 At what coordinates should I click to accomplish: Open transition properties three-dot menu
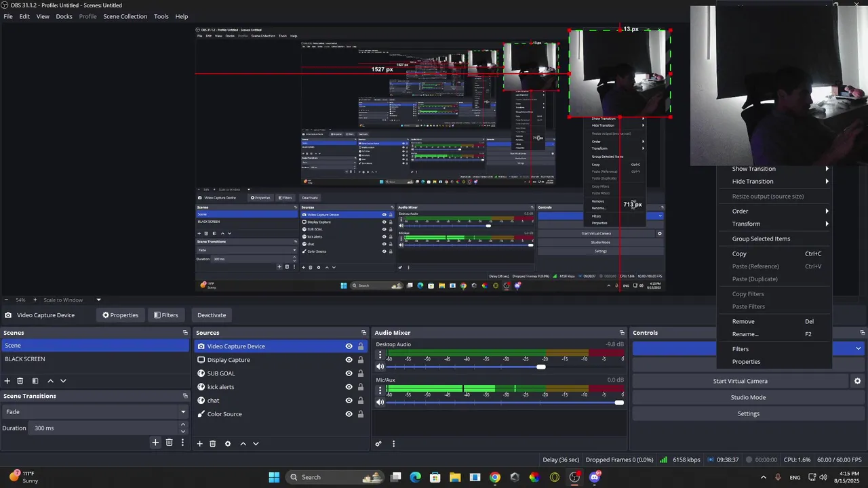[182, 443]
